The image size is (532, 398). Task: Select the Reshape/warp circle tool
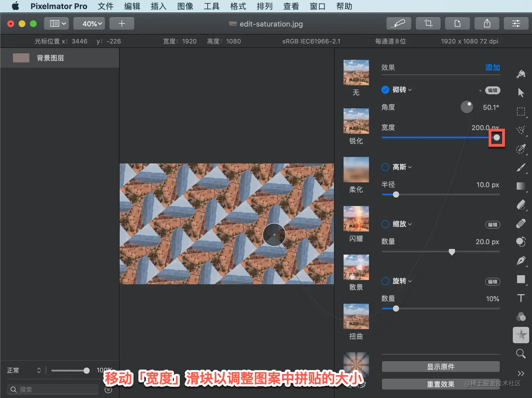[x=521, y=242]
